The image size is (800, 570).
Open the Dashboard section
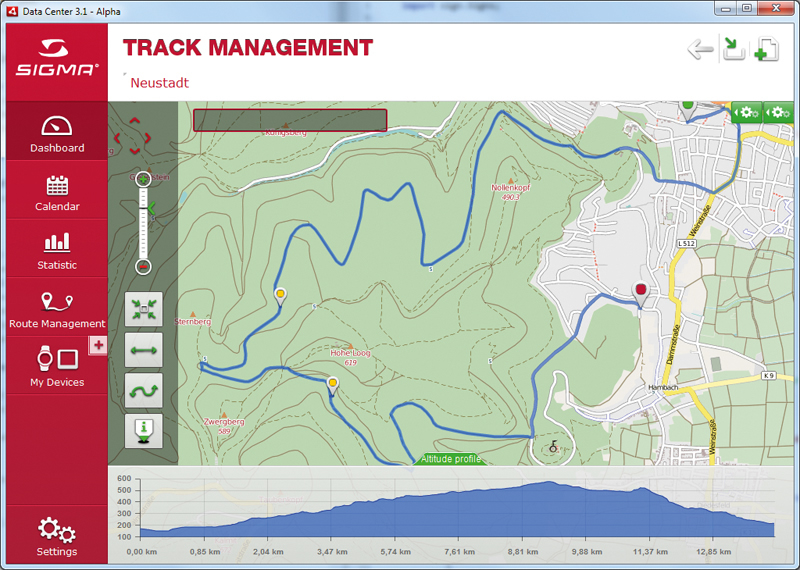pyautogui.click(x=57, y=135)
